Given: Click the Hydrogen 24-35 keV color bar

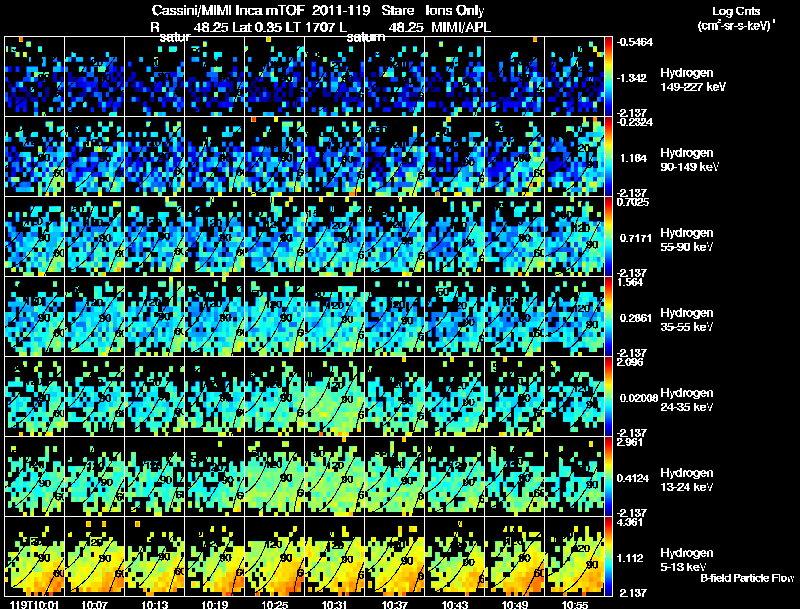Looking at the screenshot, I should tap(609, 397).
